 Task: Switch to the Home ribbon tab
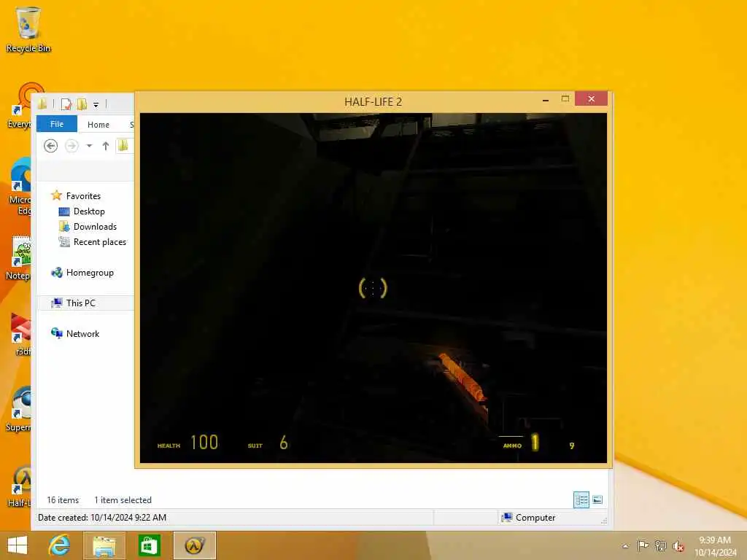click(x=98, y=124)
